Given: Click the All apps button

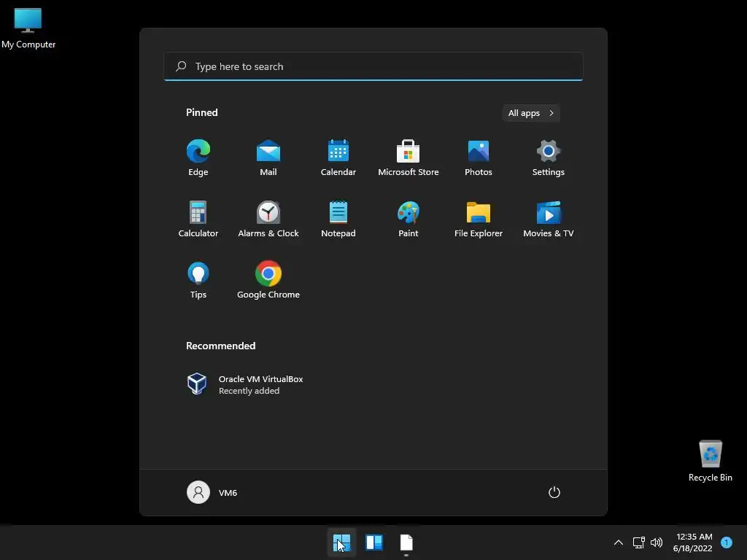Looking at the screenshot, I should [x=531, y=113].
